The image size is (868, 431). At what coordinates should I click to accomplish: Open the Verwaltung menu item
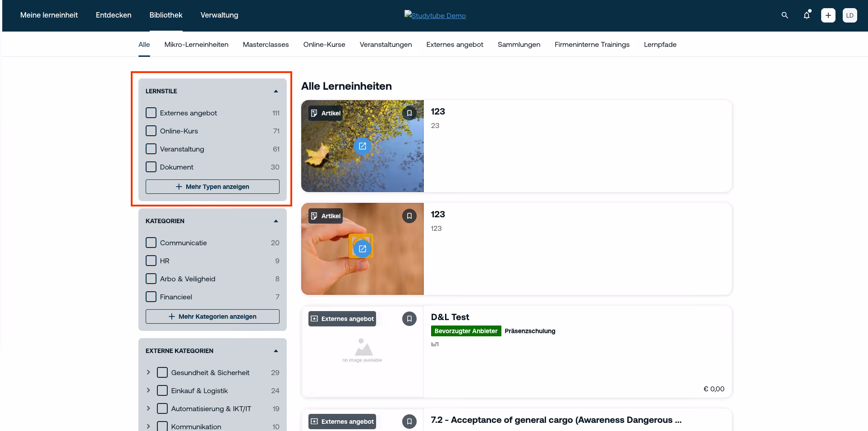[219, 15]
